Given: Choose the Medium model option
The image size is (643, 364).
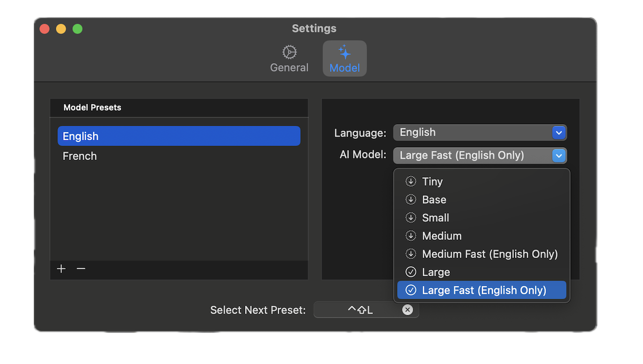Looking at the screenshot, I should 482,236.
